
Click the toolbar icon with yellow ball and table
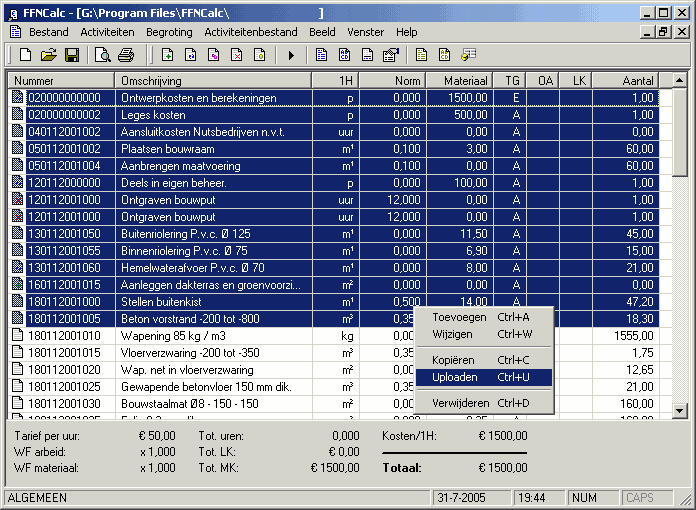tap(469, 55)
